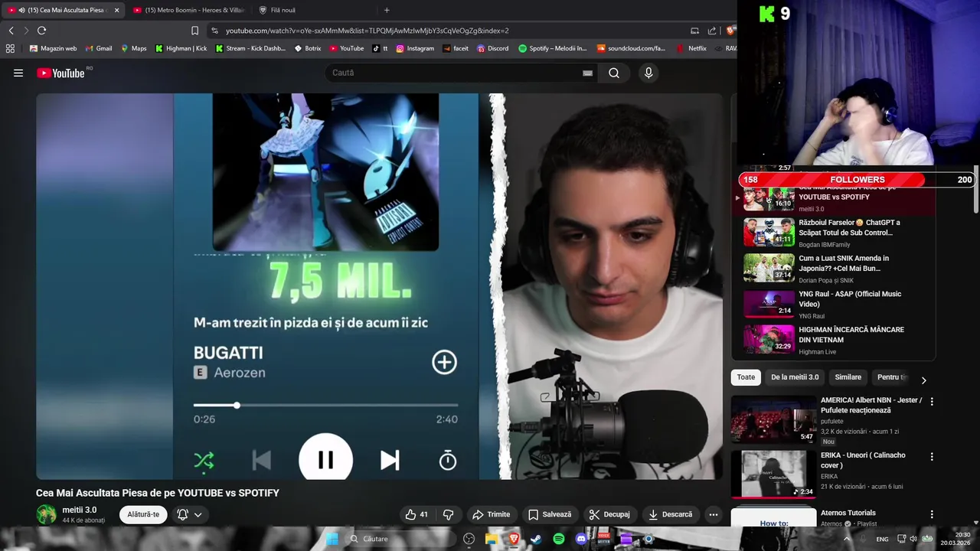The image size is (980, 551).
Task: Open the Windows Start button
Action: tap(332, 539)
